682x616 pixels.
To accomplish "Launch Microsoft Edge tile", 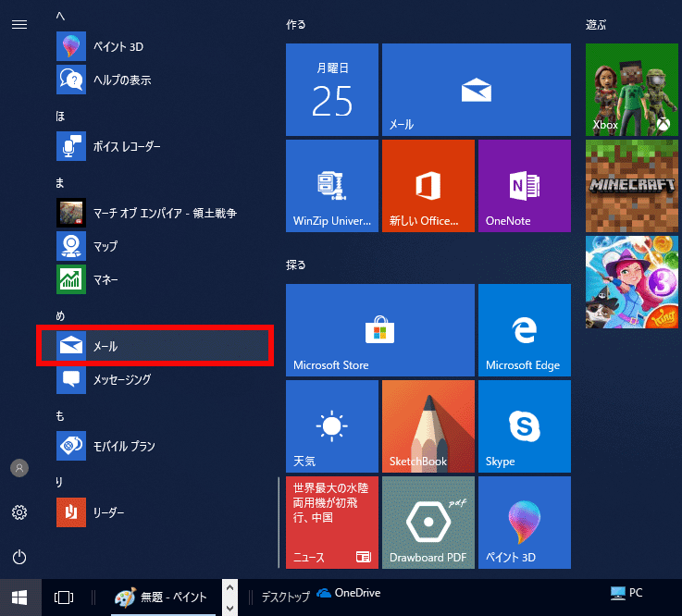I will click(525, 330).
